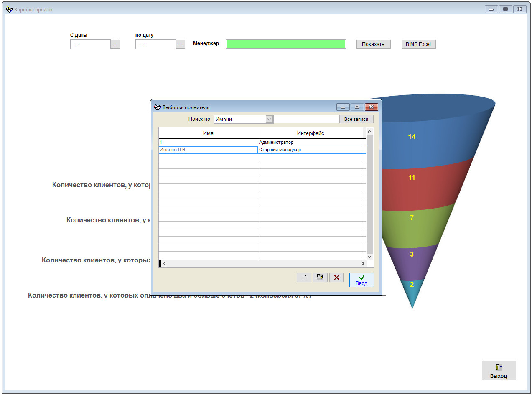Click the search text field in dialog

click(306, 119)
